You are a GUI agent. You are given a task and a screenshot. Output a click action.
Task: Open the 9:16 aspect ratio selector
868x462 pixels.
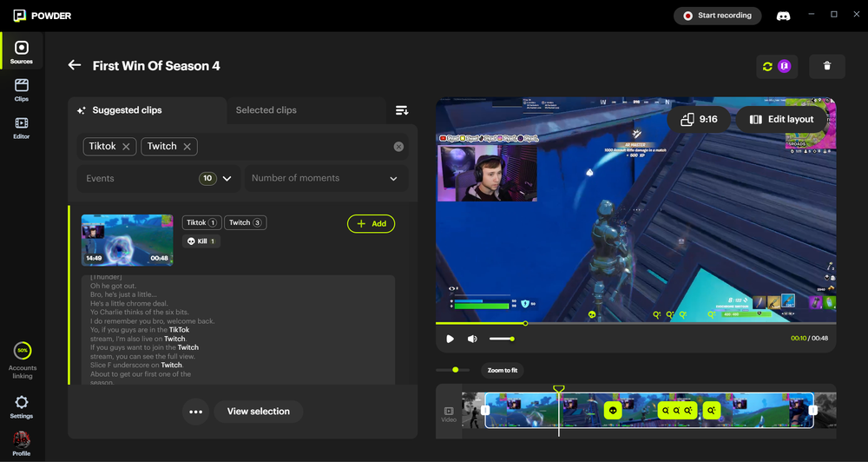(x=699, y=119)
